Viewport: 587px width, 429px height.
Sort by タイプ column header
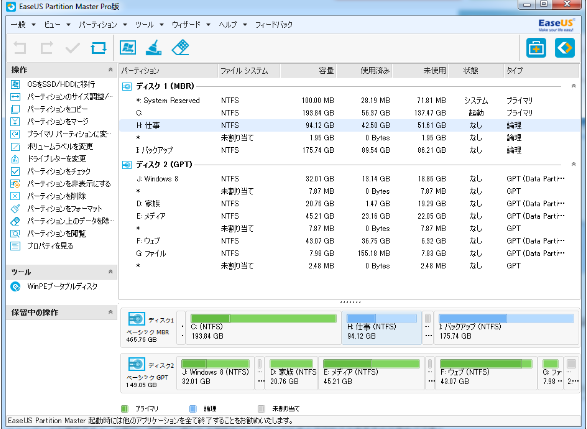click(x=541, y=70)
